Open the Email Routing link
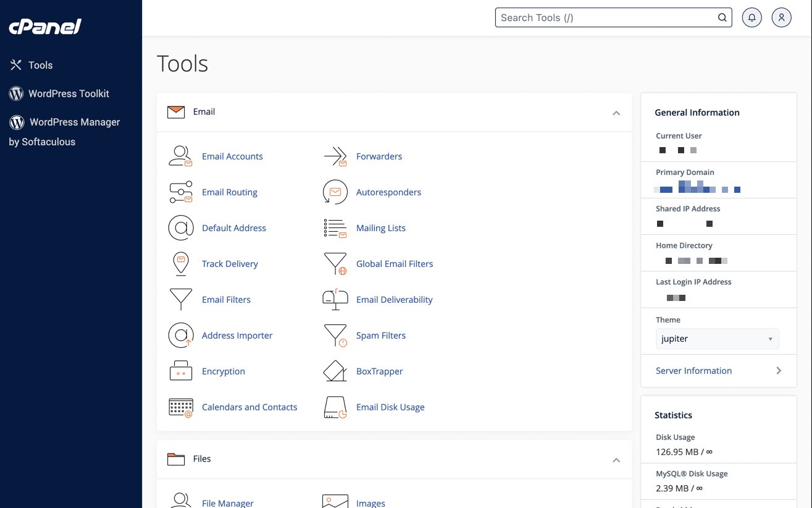This screenshot has width=812, height=508. [x=230, y=192]
